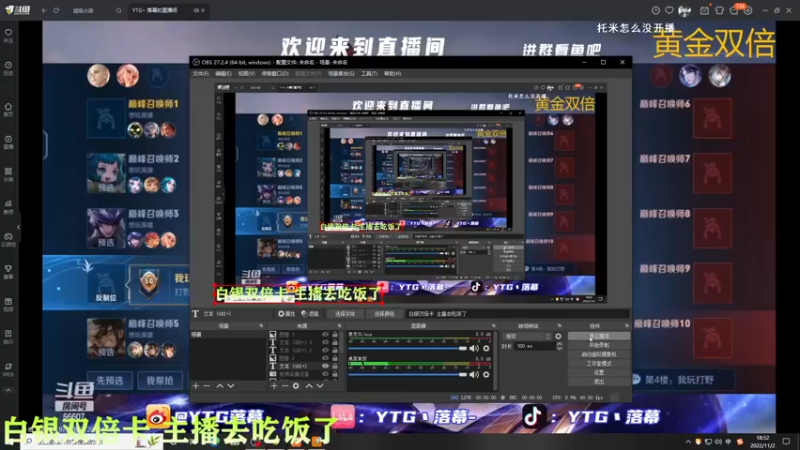Open OBS 文件(F) menu
This screenshot has height=450, width=800.
(x=201, y=73)
